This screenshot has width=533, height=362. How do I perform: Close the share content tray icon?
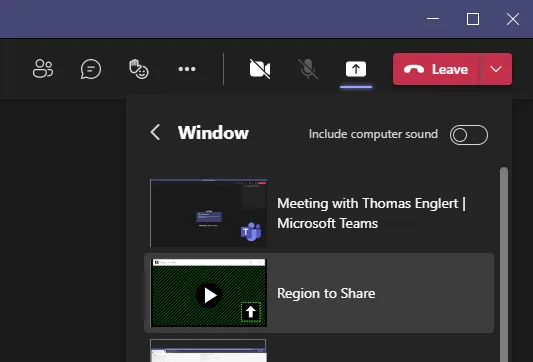356,69
